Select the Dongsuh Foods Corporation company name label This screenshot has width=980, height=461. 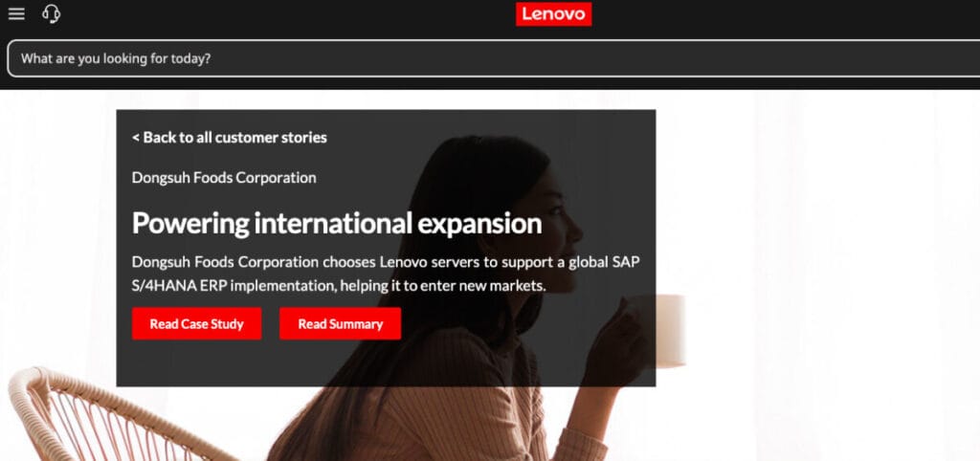tap(224, 178)
